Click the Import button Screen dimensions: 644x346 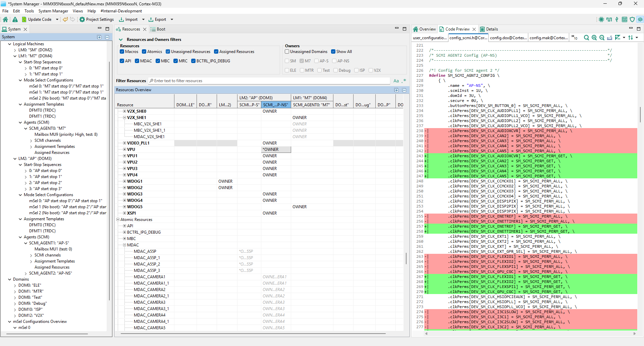128,19
